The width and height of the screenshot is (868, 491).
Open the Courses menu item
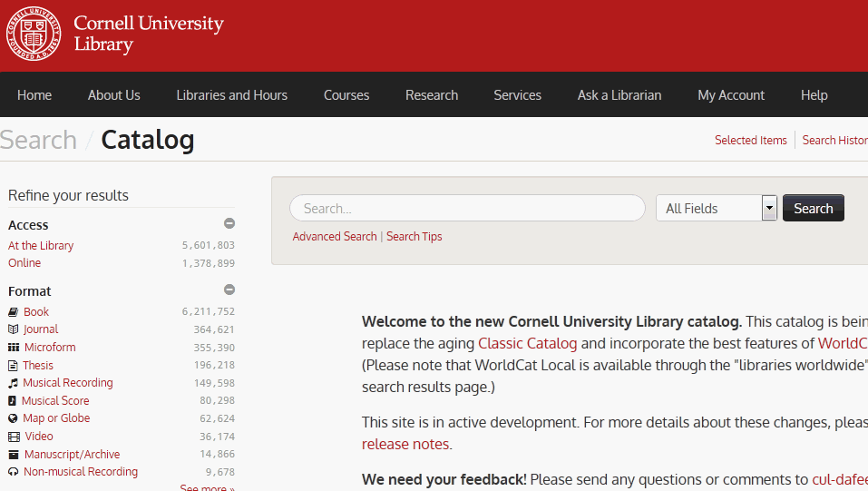coord(346,95)
